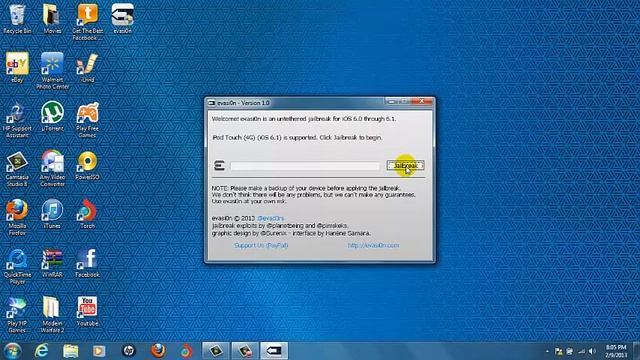The height and width of the screenshot is (360, 640).
Task: Click the jailbreak progress bar
Action: (305, 166)
